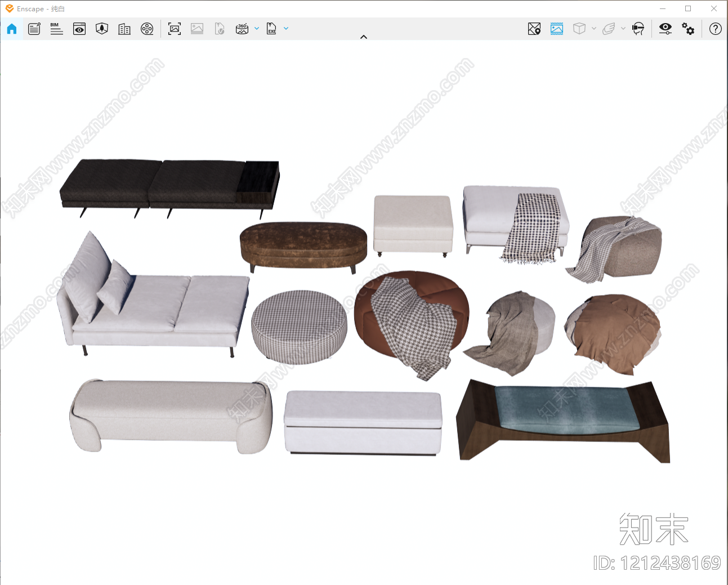Click the brown oval velvet ottoman
The height and width of the screenshot is (585, 728).
pyautogui.click(x=303, y=247)
